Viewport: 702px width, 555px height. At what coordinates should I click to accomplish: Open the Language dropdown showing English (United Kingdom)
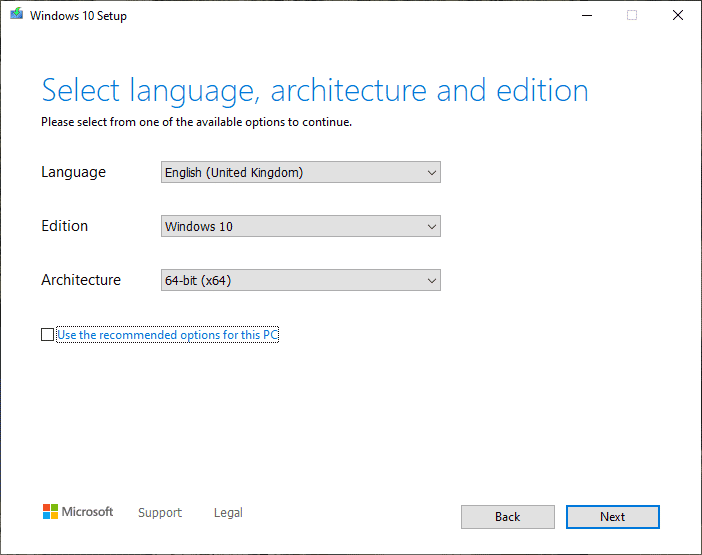click(x=301, y=172)
